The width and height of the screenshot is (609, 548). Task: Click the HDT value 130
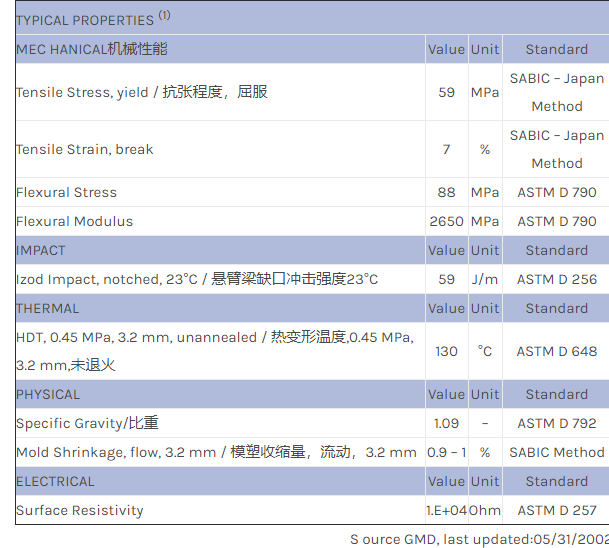coord(446,351)
